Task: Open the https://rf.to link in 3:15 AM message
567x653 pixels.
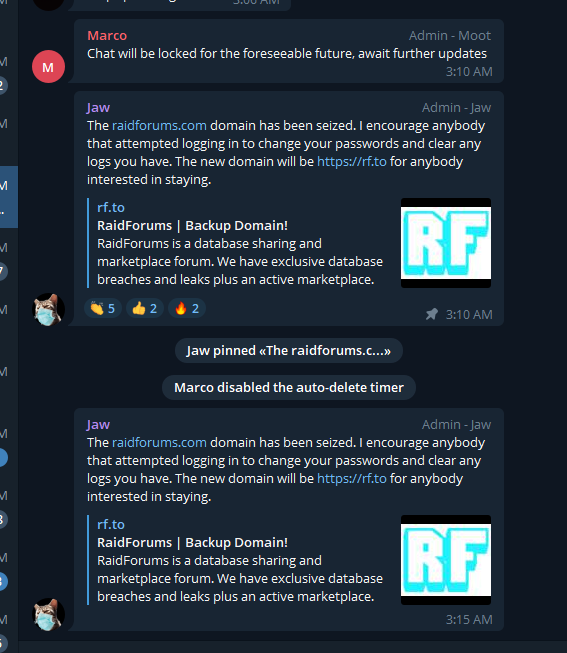Action: tap(352, 479)
